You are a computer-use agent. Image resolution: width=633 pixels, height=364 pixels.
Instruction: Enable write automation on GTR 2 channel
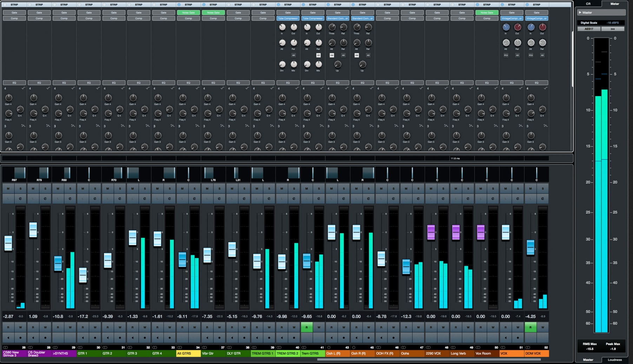click(x=120, y=327)
